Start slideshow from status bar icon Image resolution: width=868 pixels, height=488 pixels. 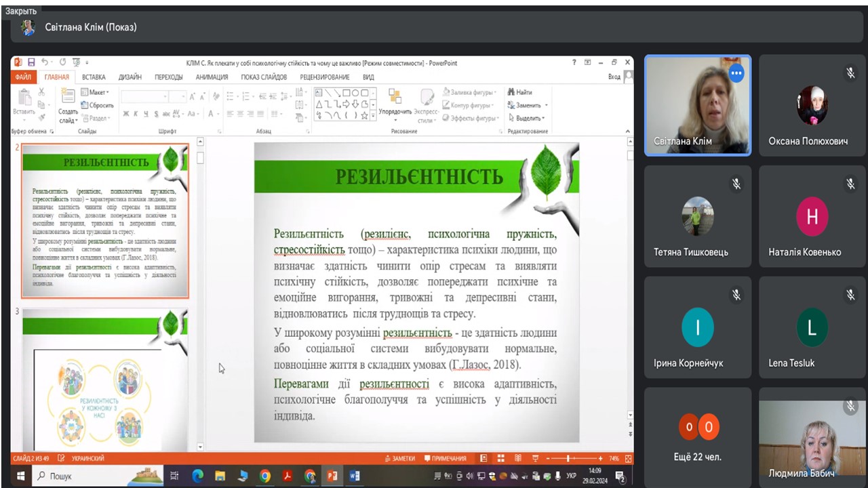coord(535,458)
